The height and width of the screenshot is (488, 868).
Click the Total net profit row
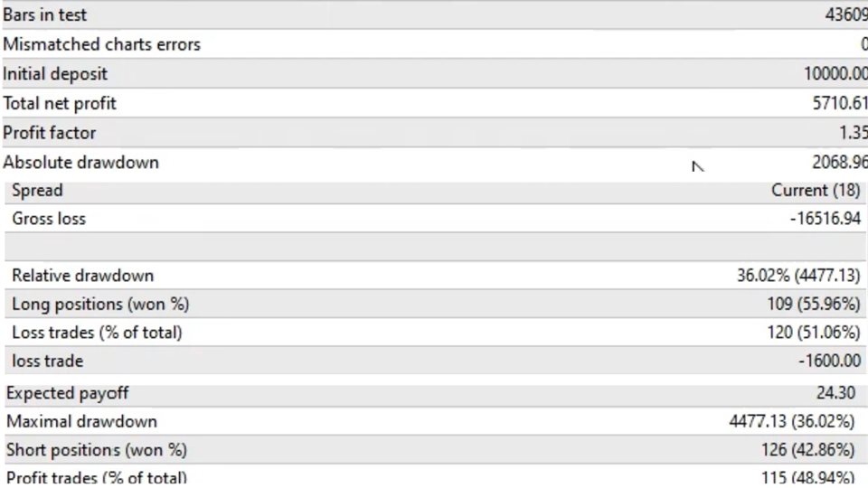click(x=435, y=103)
